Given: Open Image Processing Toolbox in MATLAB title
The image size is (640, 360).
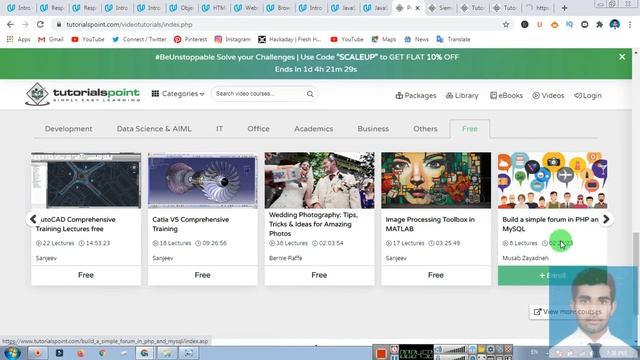Looking at the screenshot, I should pos(430,224).
